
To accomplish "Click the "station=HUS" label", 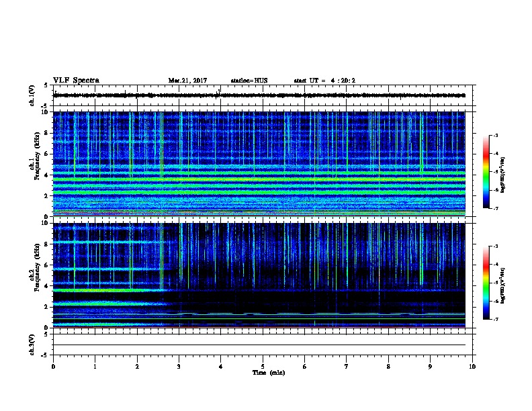I will click(x=249, y=81).
